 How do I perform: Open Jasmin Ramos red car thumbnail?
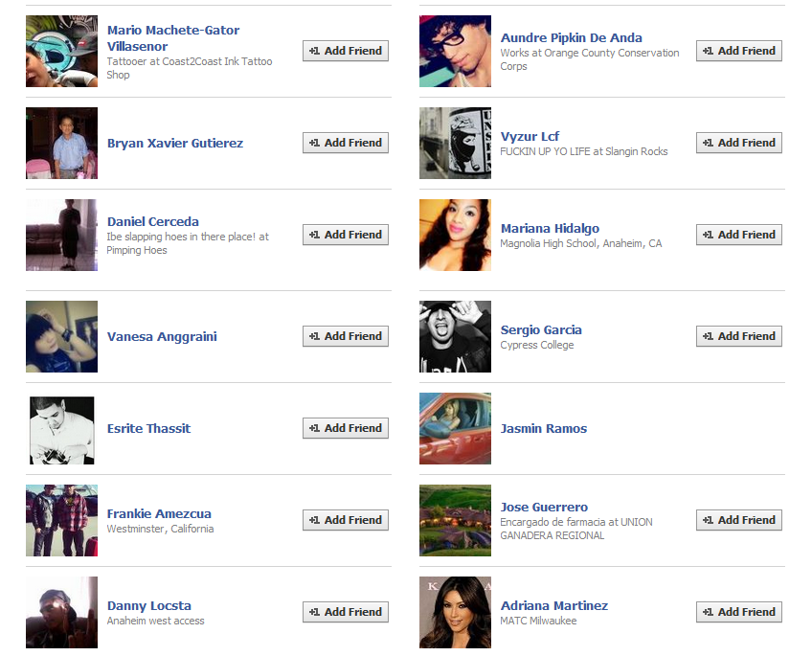point(455,428)
